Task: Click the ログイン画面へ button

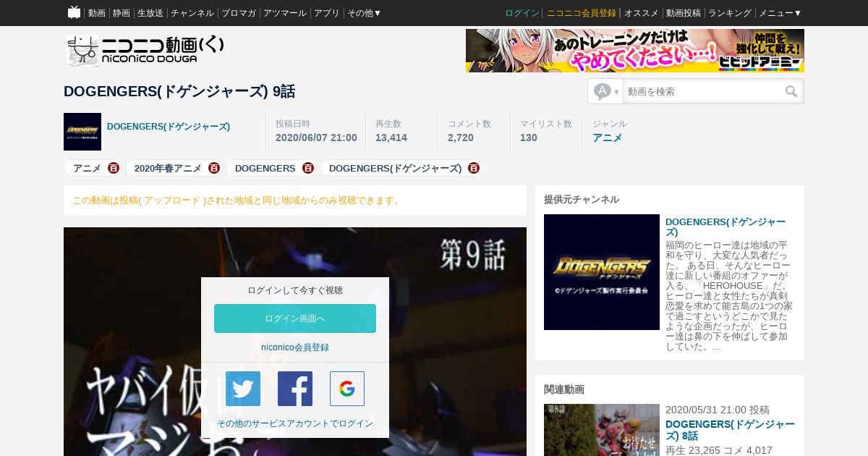Action: (295, 318)
